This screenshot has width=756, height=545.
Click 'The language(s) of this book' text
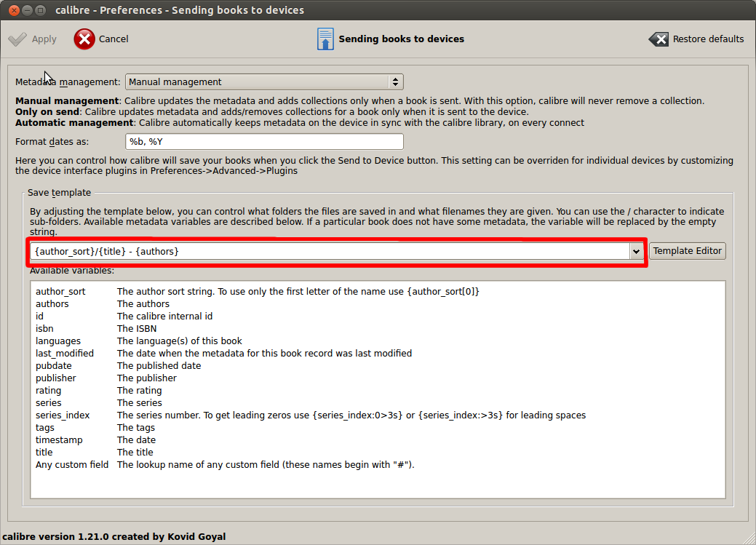(x=179, y=341)
